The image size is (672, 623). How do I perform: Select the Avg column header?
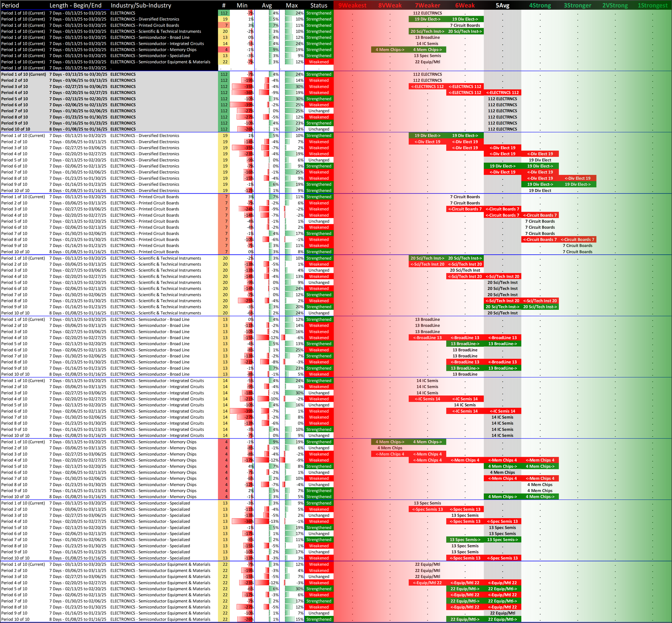[x=267, y=5]
